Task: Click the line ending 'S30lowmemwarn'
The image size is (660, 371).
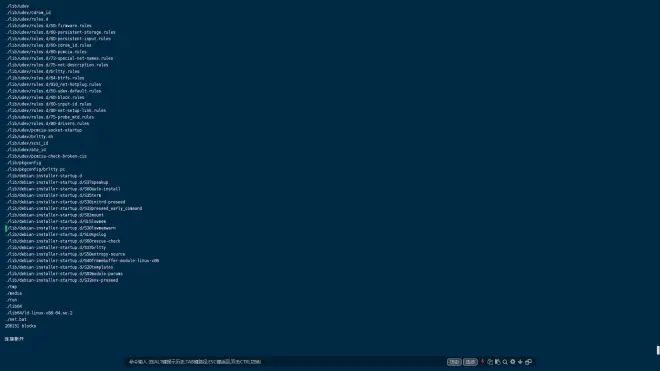Action: tap(61, 228)
